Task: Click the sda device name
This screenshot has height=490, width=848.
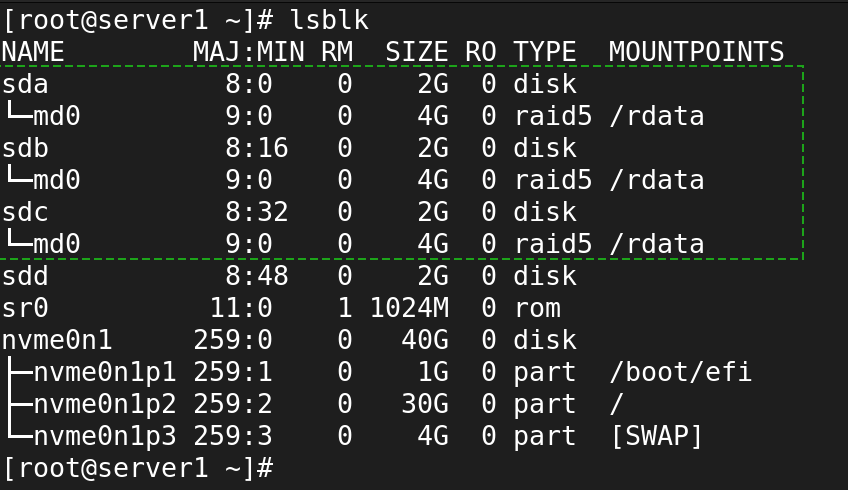Action: (x=25, y=84)
